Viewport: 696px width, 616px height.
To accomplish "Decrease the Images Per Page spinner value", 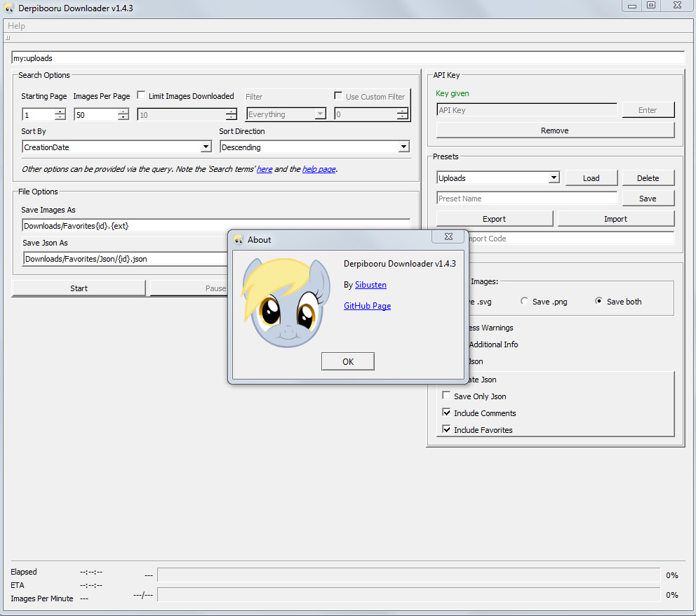I will (123, 118).
